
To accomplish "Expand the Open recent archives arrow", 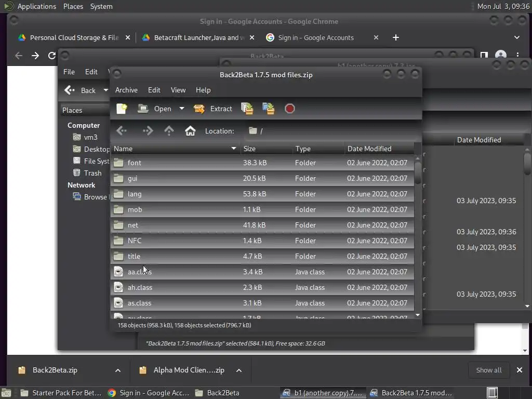I will tap(182, 109).
